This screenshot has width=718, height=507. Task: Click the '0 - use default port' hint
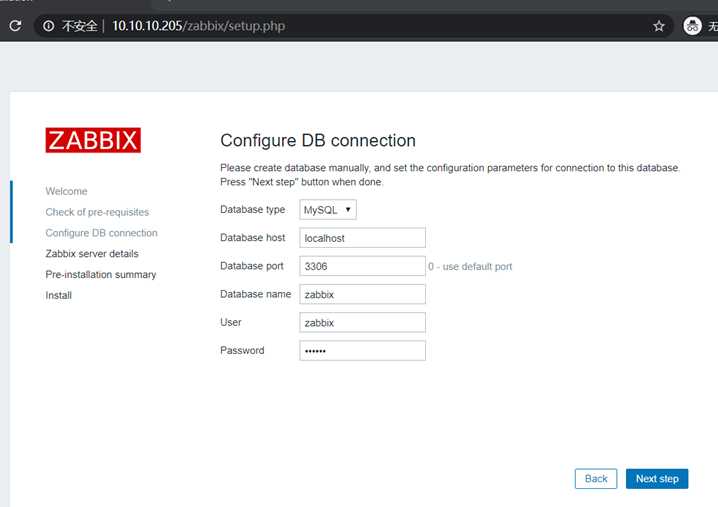470,267
